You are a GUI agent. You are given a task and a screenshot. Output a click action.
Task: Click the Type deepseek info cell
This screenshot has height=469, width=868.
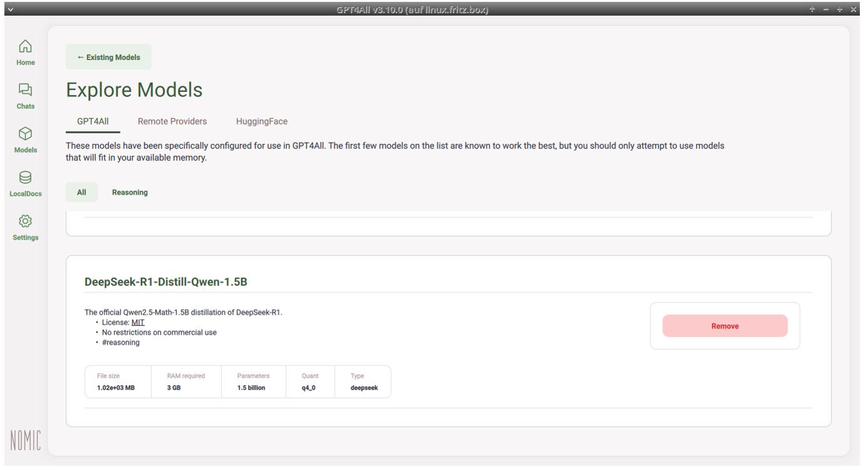tap(364, 382)
